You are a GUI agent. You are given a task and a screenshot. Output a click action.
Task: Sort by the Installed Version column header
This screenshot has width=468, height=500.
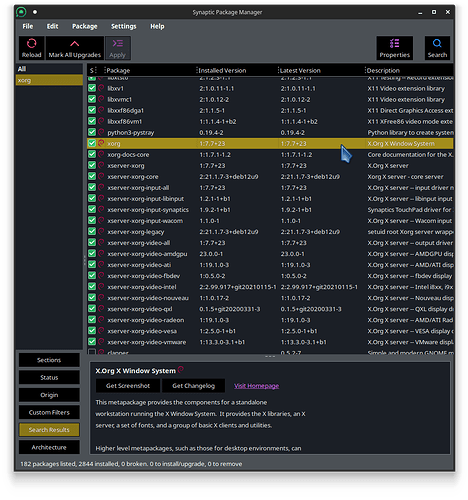tap(237, 70)
